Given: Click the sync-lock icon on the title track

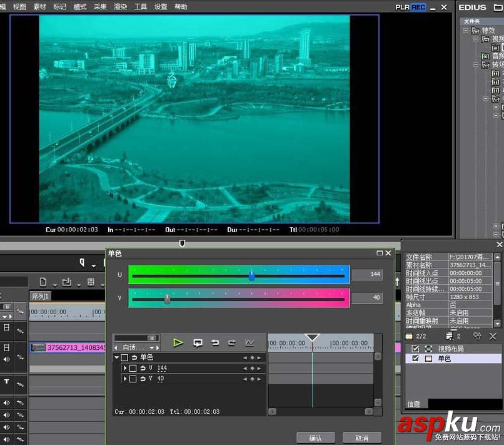Looking at the screenshot, I should pyautogui.click(x=20, y=384).
